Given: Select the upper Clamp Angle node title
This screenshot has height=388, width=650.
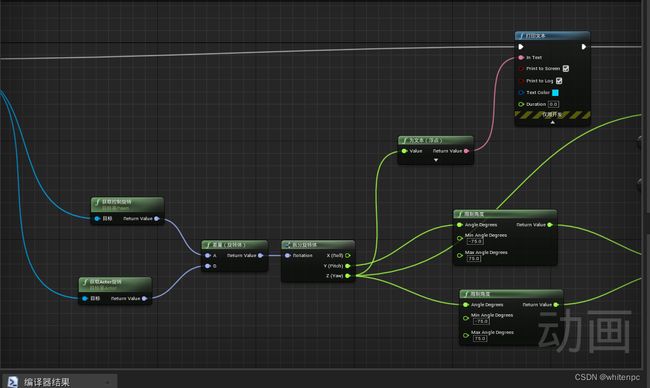Looking at the screenshot, I should point(505,214).
